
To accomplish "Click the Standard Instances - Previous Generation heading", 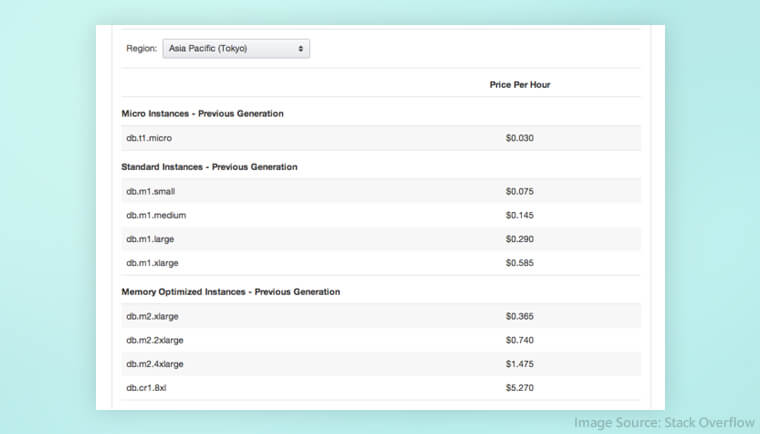I will [x=209, y=167].
